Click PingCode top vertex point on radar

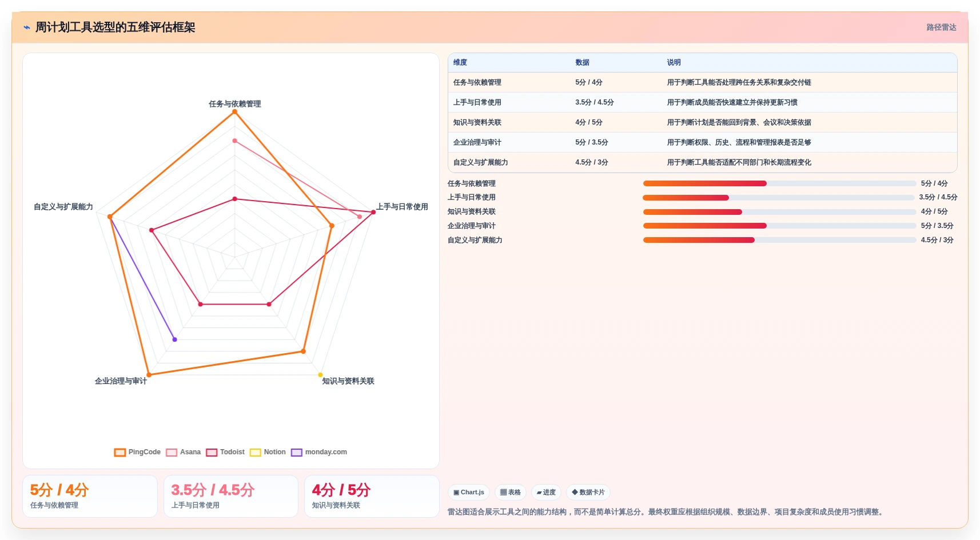coord(234,112)
